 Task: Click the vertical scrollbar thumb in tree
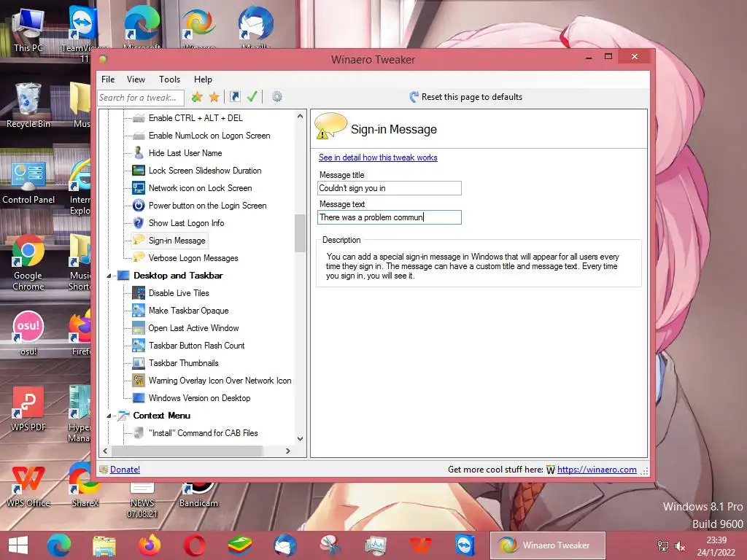tap(300, 233)
